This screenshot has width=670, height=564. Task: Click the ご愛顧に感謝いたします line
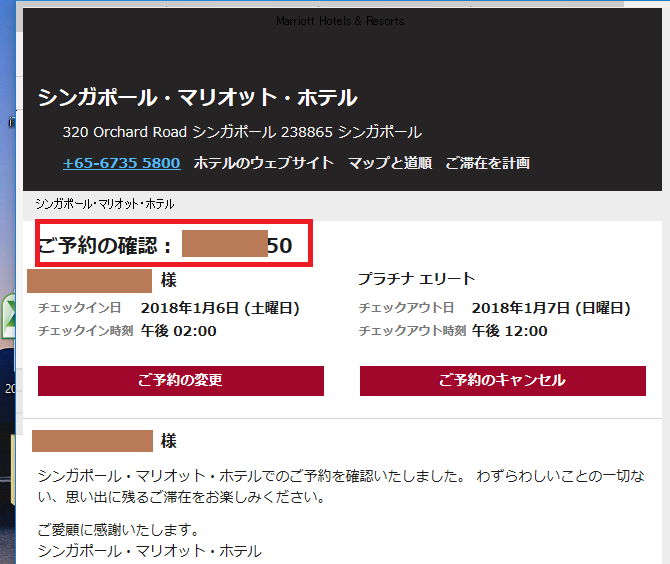118,530
